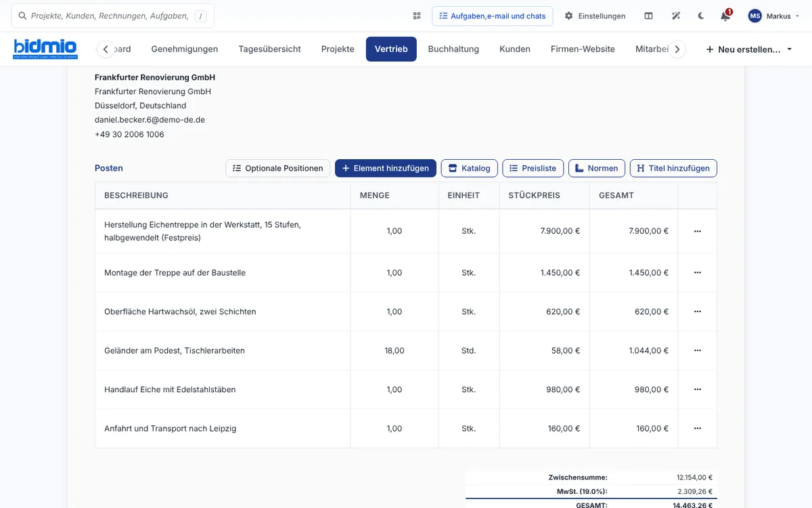Open the Preisliste button
The image size is (812, 508).
point(533,168)
